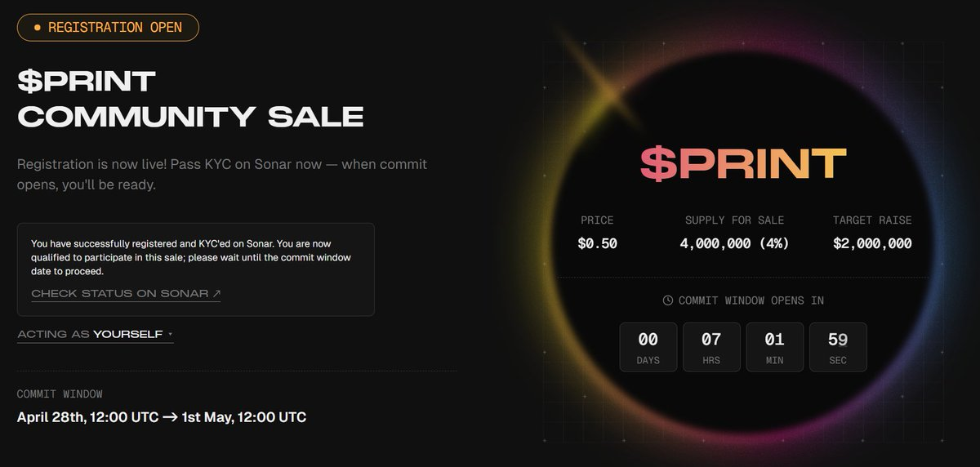This screenshot has width=980, height=467.
Task: Click the Registration Open status badge
Action: click(108, 28)
